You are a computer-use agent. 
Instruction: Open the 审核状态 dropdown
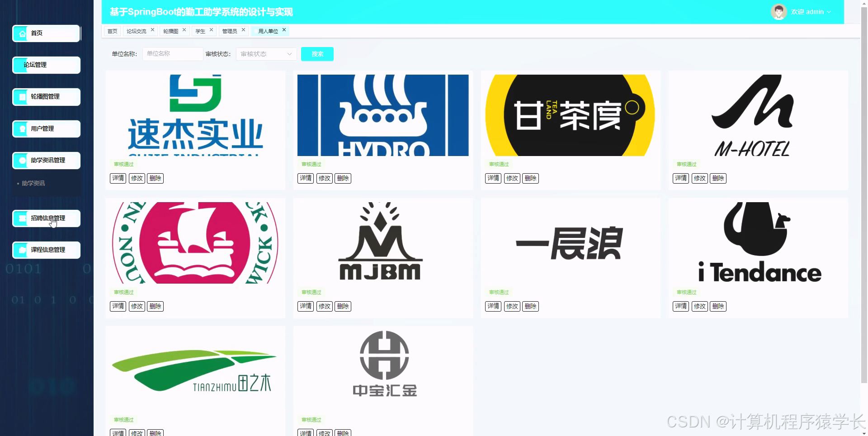(266, 54)
